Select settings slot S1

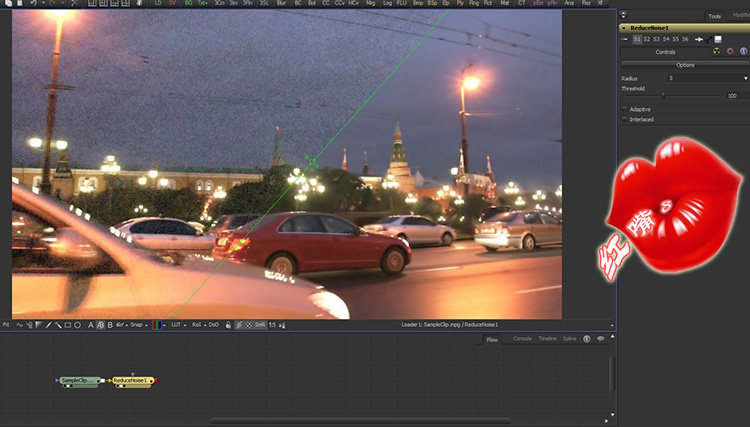coord(637,39)
